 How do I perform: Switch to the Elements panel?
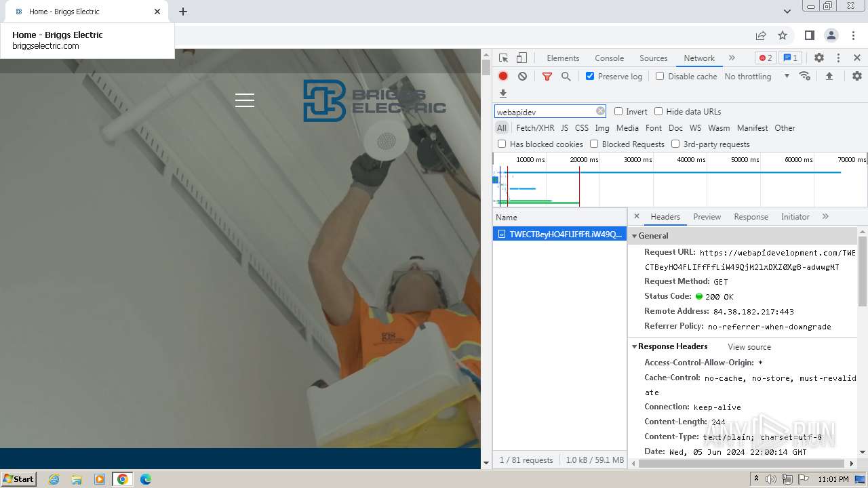pos(563,58)
